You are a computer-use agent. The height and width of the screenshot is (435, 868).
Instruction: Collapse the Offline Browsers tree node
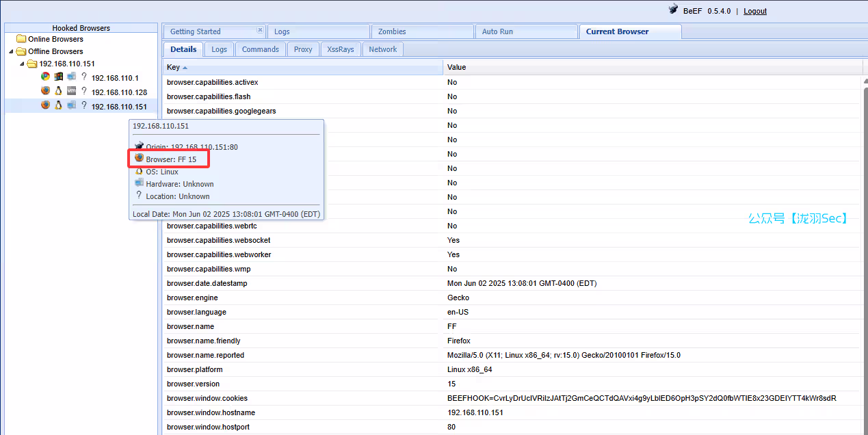pyautogui.click(x=11, y=51)
